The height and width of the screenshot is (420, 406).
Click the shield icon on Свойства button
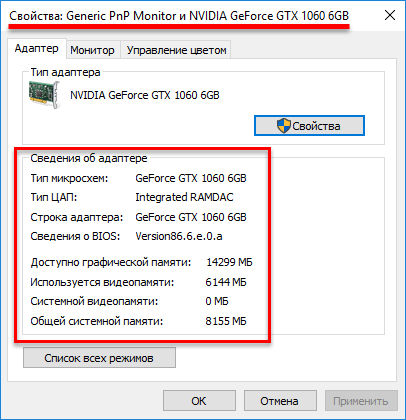pyautogui.click(x=284, y=126)
